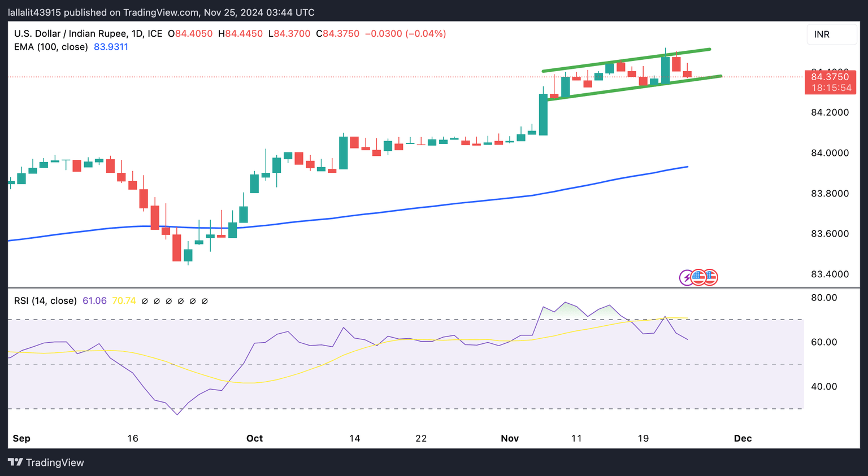
Task: Click the last empty-value symbol in RSI legend
Action: tap(205, 301)
